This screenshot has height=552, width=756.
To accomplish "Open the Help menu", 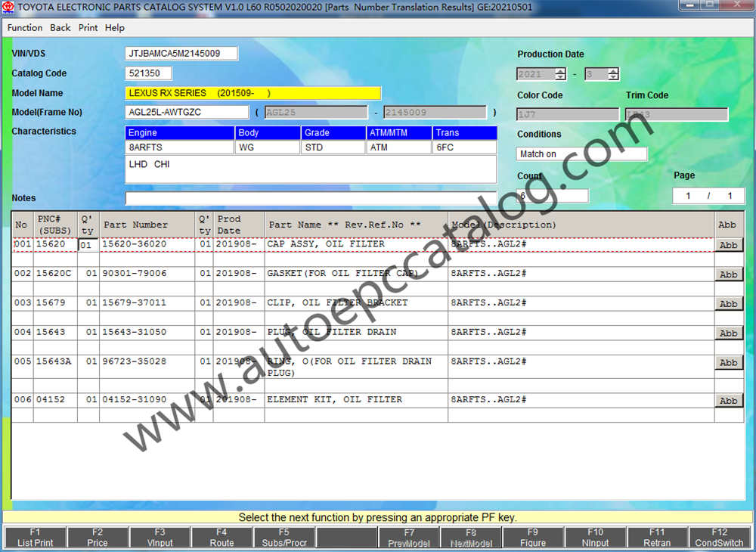I will coord(115,28).
